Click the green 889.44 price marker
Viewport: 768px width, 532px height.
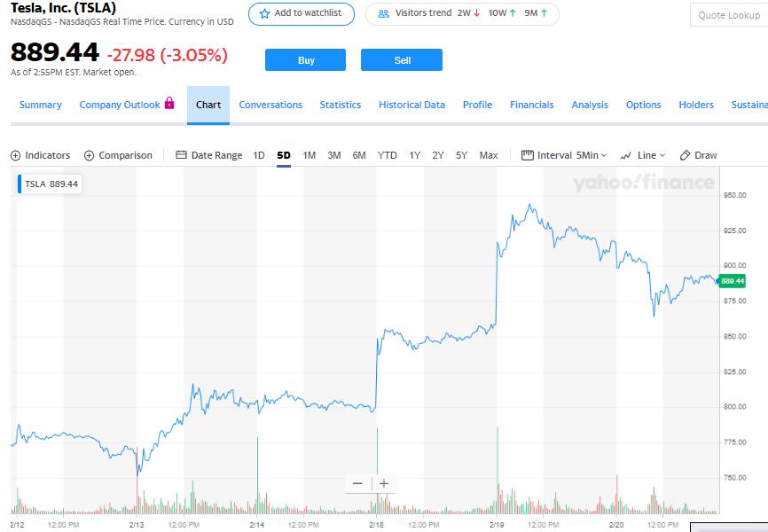tap(733, 280)
